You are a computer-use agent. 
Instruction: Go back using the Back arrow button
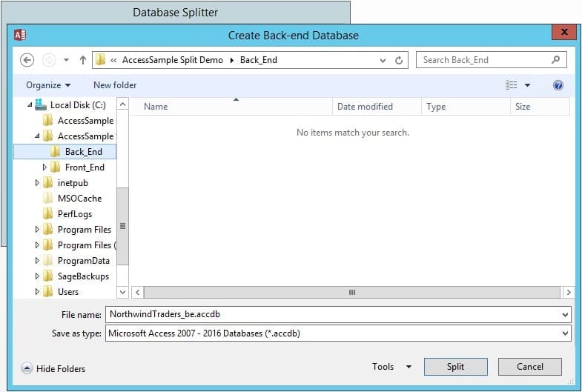point(27,60)
